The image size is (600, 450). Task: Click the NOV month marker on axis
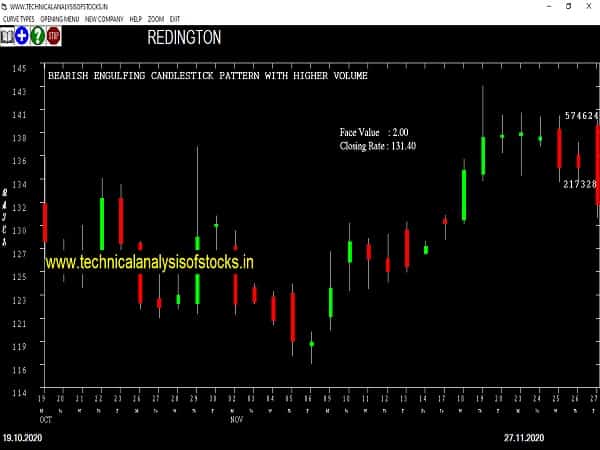[x=237, y=420]
